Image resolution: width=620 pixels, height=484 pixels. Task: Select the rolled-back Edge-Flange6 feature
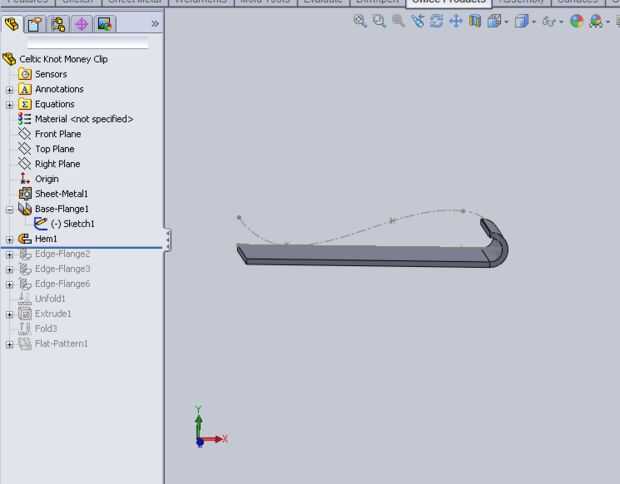tap(62, 284)
